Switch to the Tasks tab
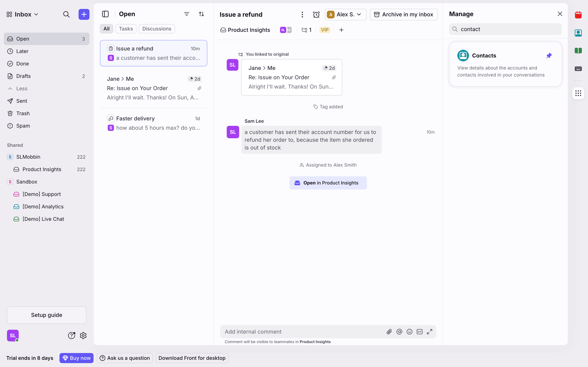Image resolution: width=588 pixels, height=367 pixels. pyautogui.click(x=126, y=29)
